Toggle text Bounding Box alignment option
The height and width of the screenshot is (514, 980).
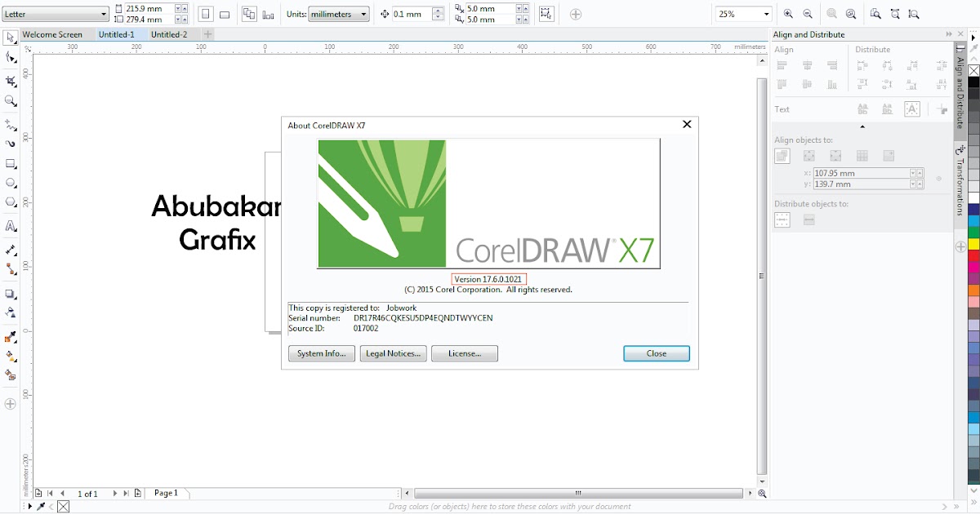point(912,109)
